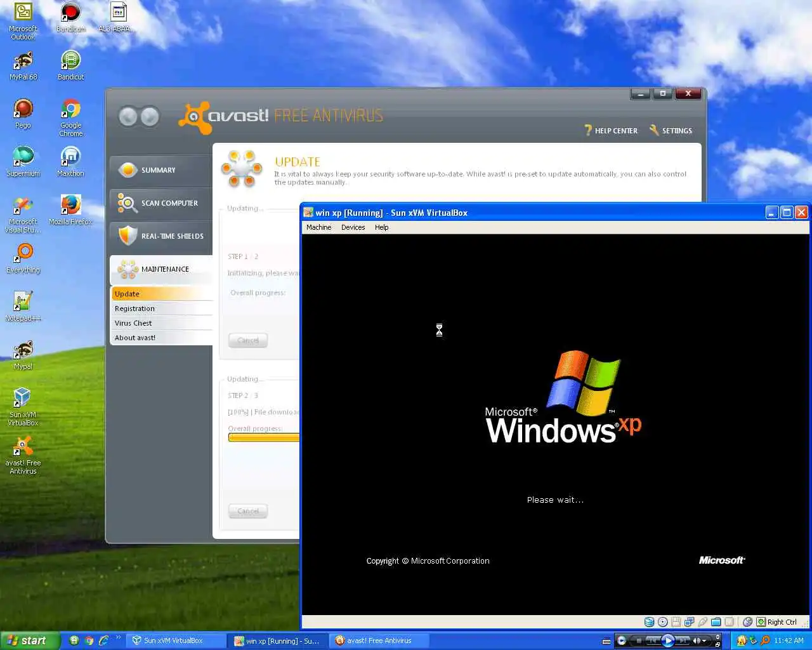Click the VirtualBox mouse integration status icon
Viewport: 812px width, 650px height.
pyautogui.click(x=747, y=622)
